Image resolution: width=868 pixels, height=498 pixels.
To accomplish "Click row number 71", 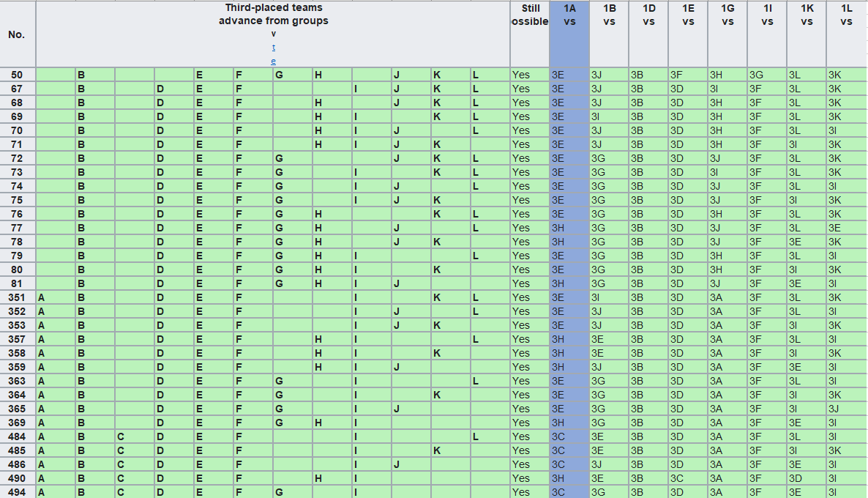I will pos(17,144).
